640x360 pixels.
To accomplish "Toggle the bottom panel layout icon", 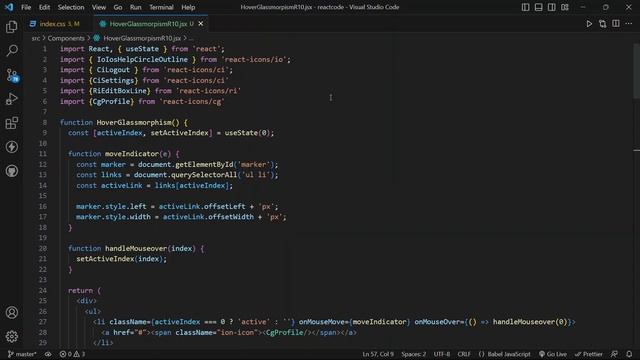I will 538,7.
